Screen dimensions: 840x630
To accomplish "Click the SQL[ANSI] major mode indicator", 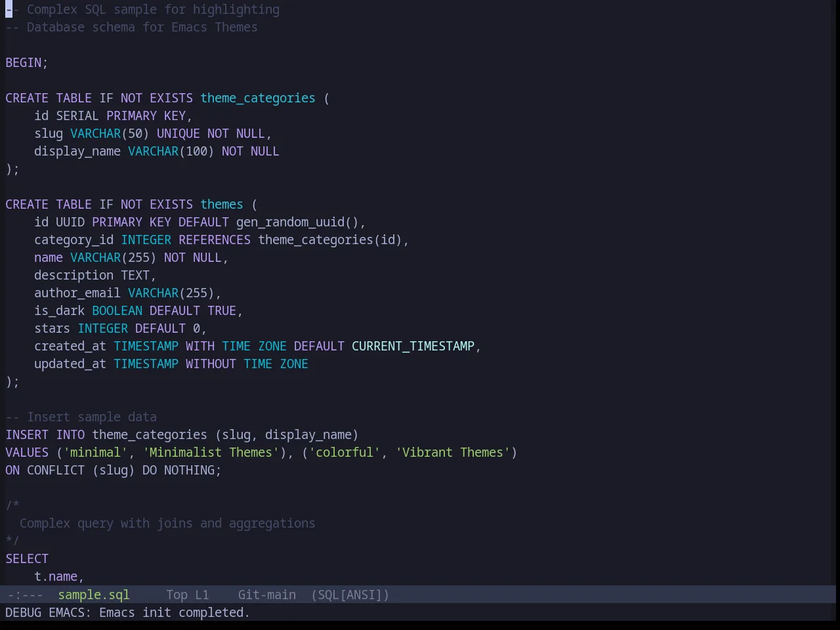I will point(350,595).
